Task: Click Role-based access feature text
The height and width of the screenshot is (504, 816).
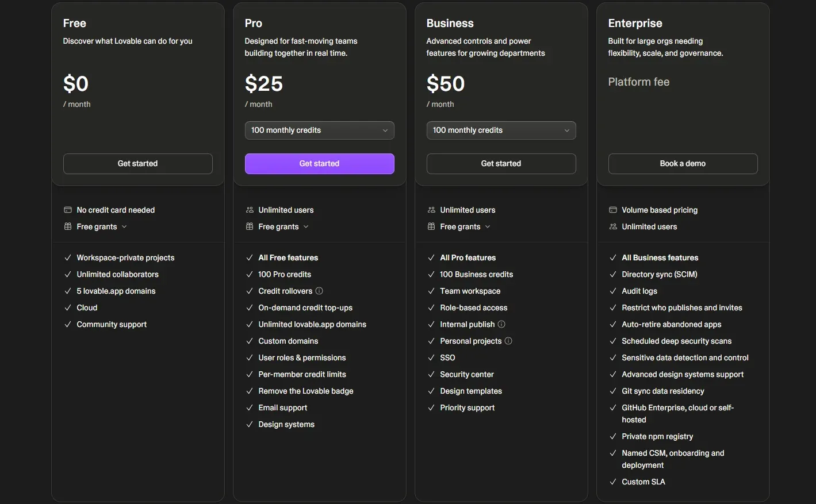Action: point(474,307)
